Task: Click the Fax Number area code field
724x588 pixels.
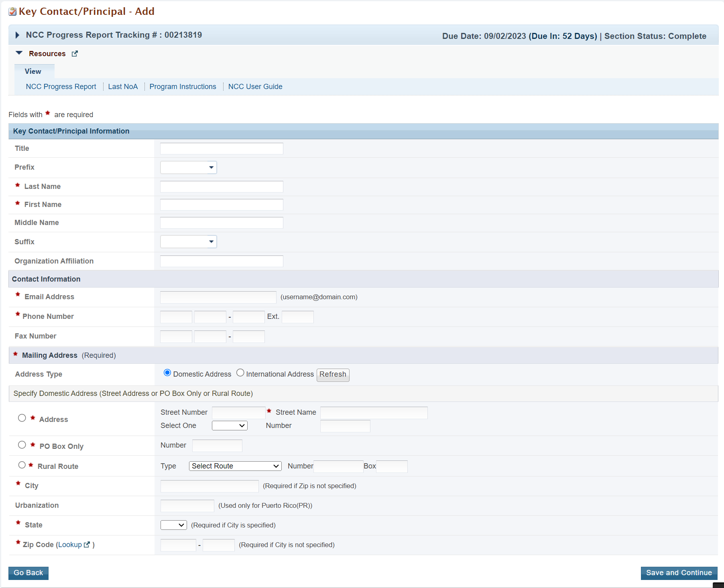Action: [176, 337]
